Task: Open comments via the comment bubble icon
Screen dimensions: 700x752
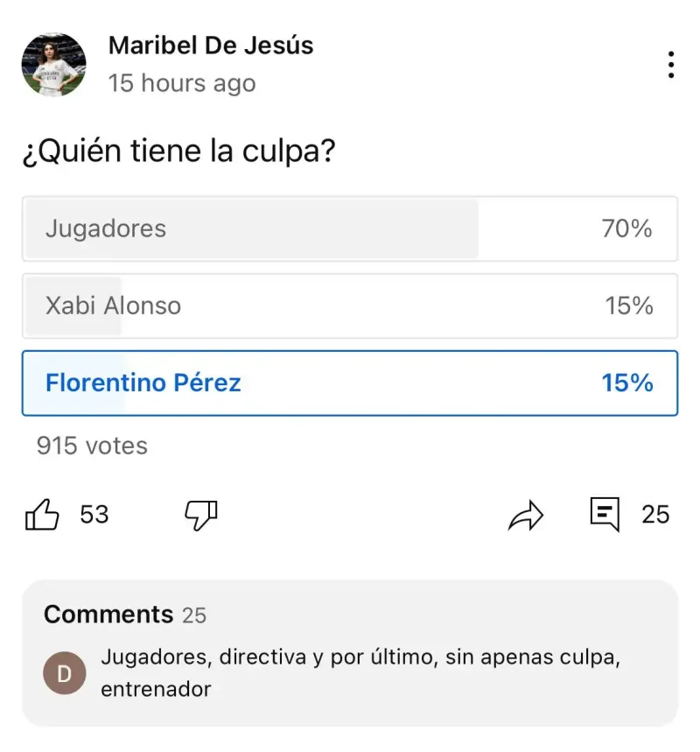Action: pos(605,514)
